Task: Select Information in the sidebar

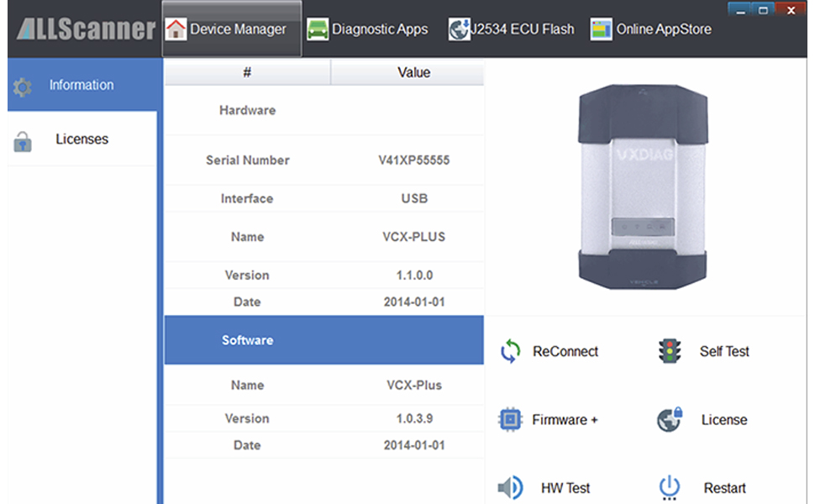Action: [x=82, y=85]
